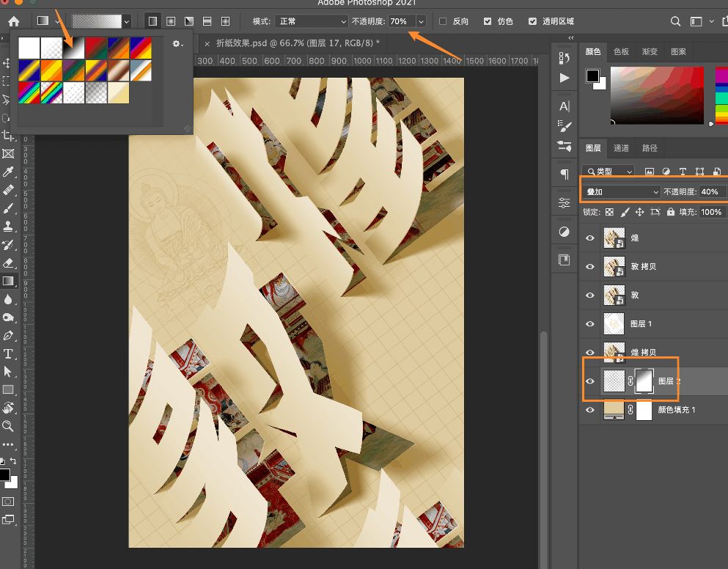The height and width of the screenshot is (569, 728).
Task: Select the Pen tool
Action: [x=8, y=336]
